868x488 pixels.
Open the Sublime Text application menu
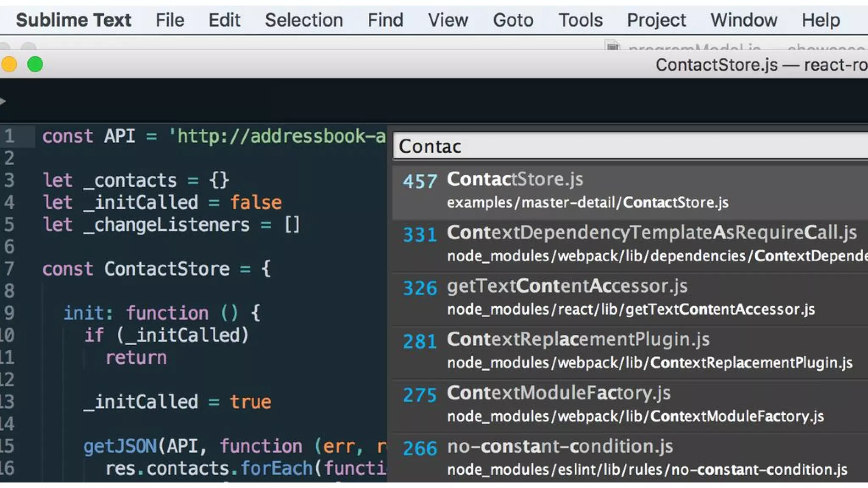pos(73,20)
